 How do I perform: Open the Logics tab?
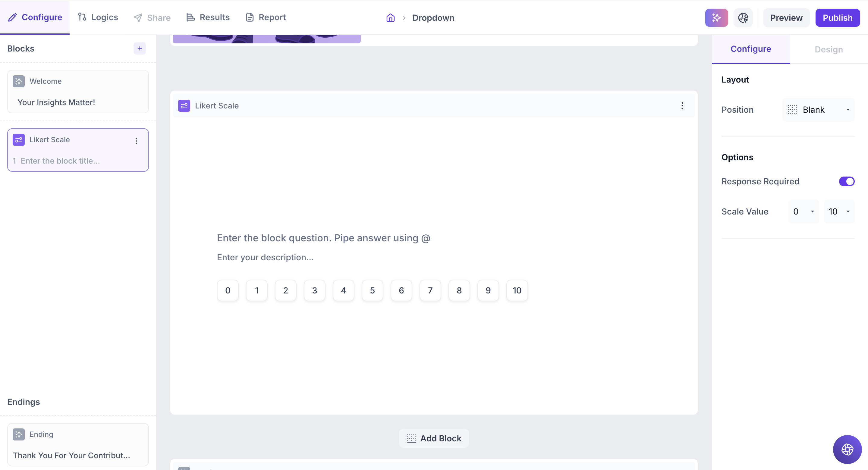[x=98, y=17]
